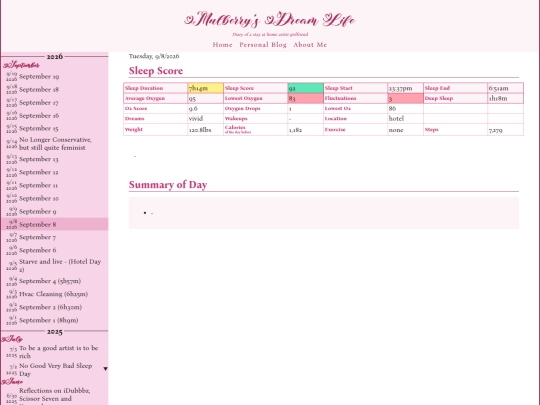Click the September month heading in sidebar

[21, 65]
